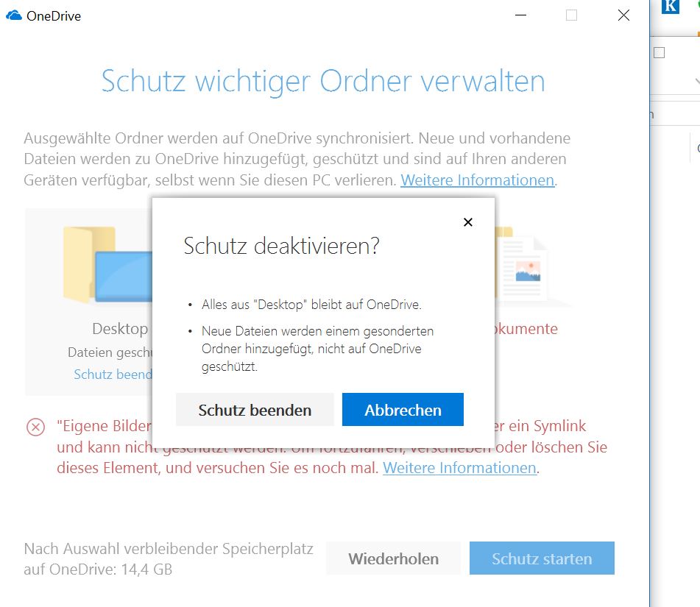This screenshot has width=700, height=607.
Task: Click the OneDrive cloud icon in title bar
Action: [13, 15]
